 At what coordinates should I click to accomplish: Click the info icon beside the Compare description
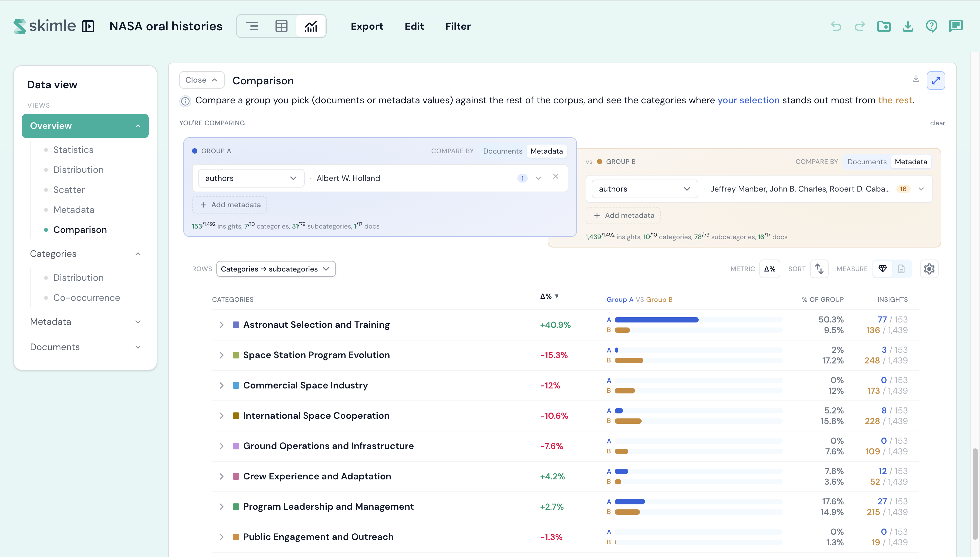coord(185,101)
